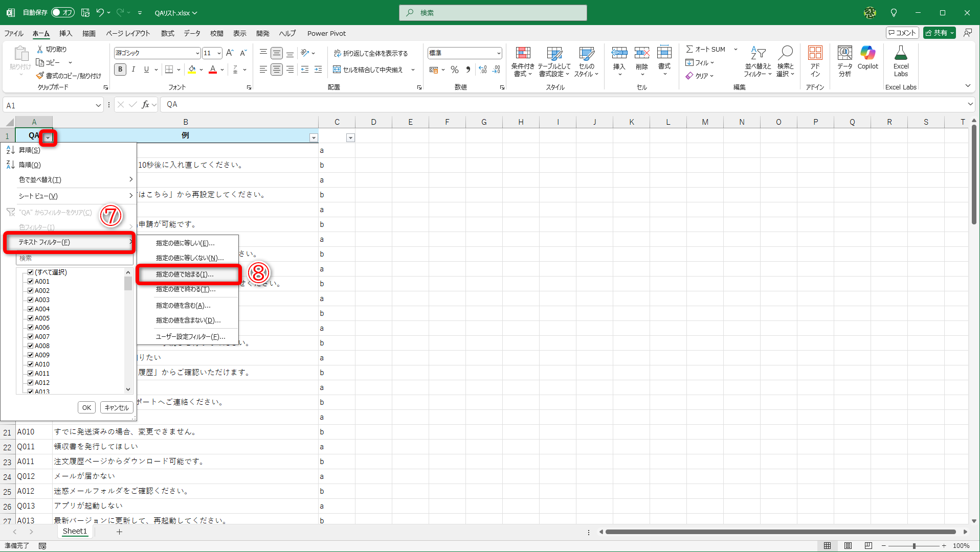Click the Cut (切り取り) command
The width and height of the screenshot is (980, 552).
52,49
